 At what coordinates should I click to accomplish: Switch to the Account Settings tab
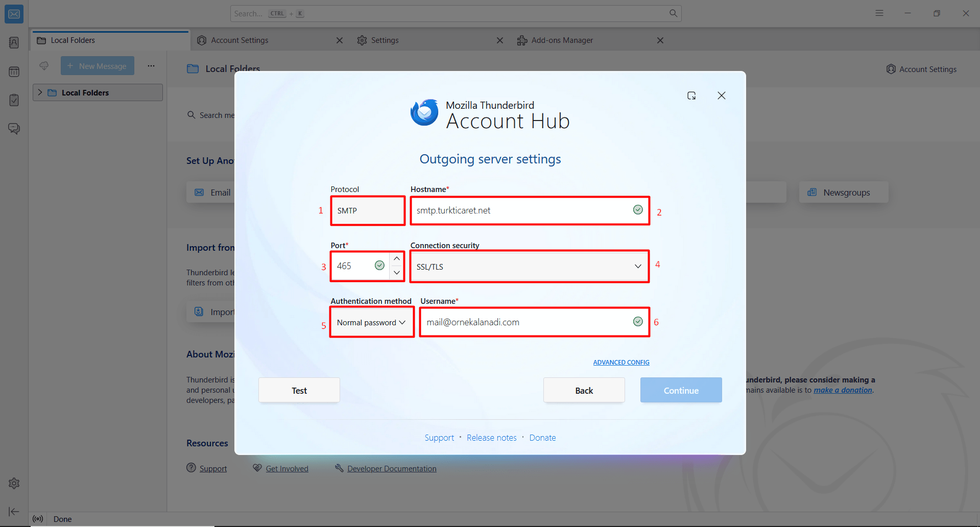click(240, 40)
